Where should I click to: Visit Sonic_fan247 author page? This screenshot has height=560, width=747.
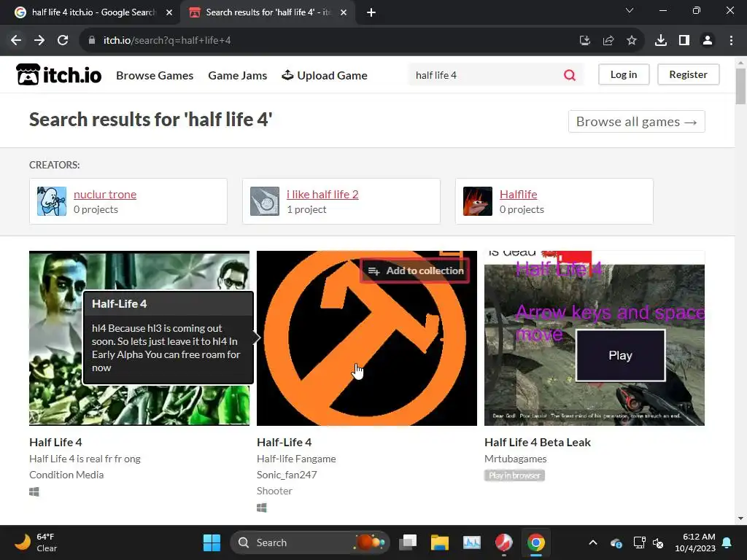[x=286, y=475]
